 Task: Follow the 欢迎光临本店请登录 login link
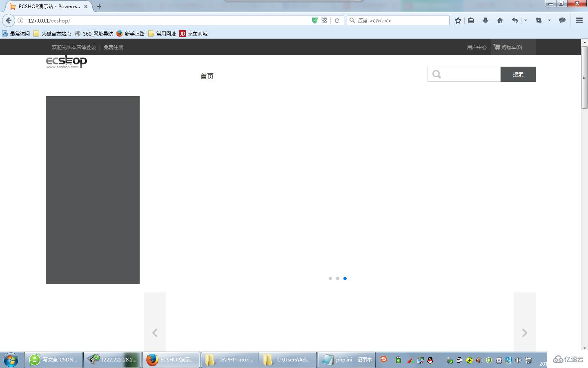[74, 47]
